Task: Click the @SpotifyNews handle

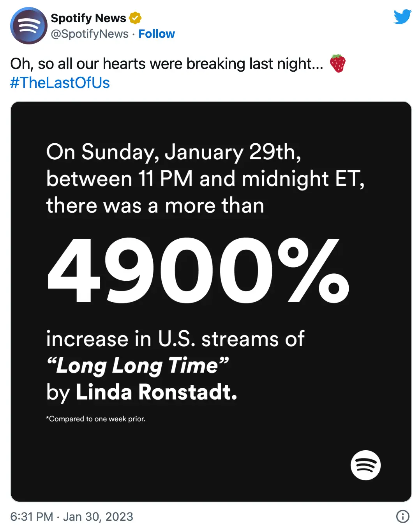Action: pos(89,34)
